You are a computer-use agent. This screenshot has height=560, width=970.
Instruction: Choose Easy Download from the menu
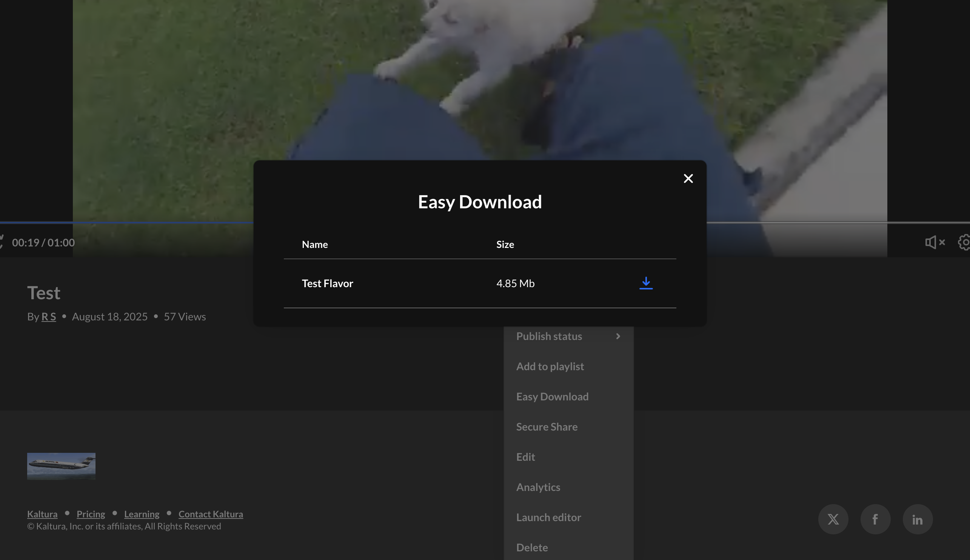(552, 397)
